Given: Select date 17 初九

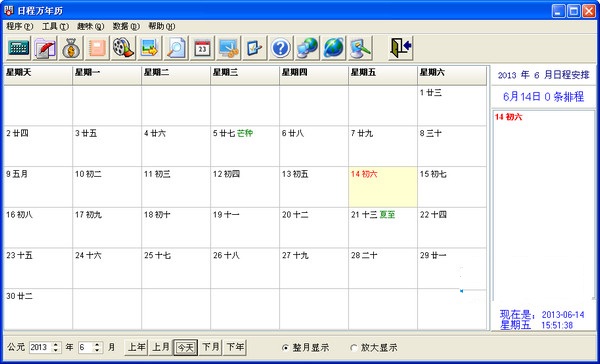Looking at the screenshot, I should [x=107, y=227].
